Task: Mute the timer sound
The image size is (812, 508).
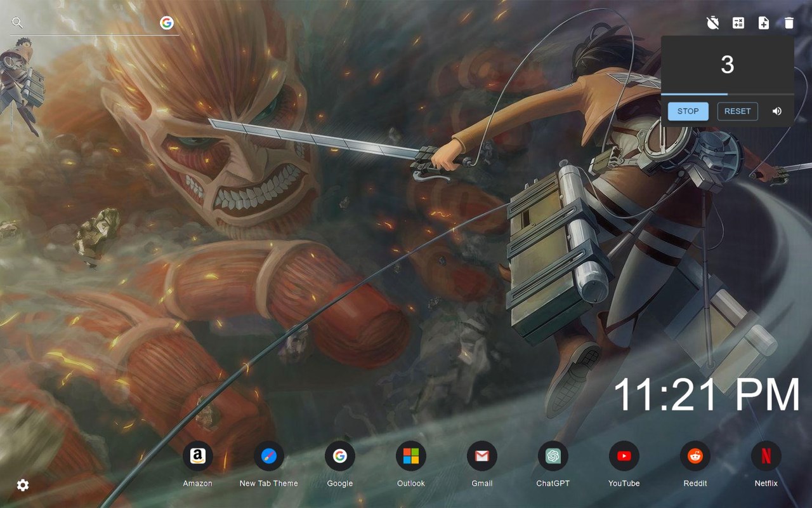Action: (x=777, y=111)
